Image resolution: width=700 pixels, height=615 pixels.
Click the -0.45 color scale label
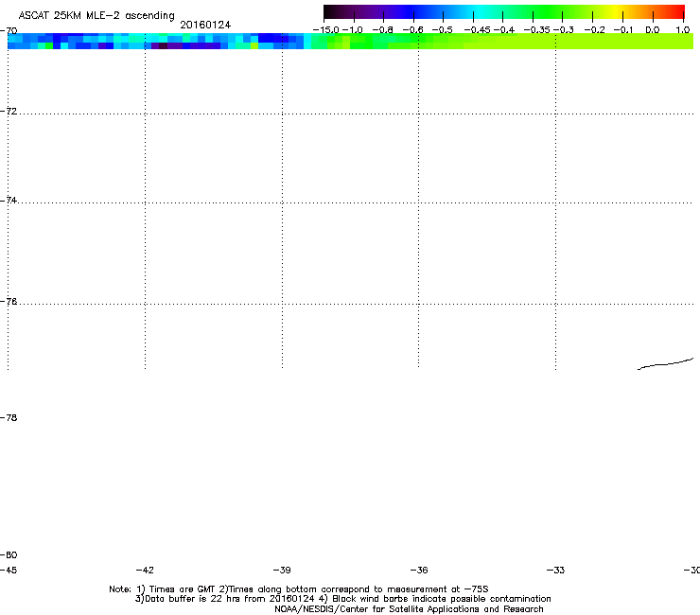(x=478, y=30)
